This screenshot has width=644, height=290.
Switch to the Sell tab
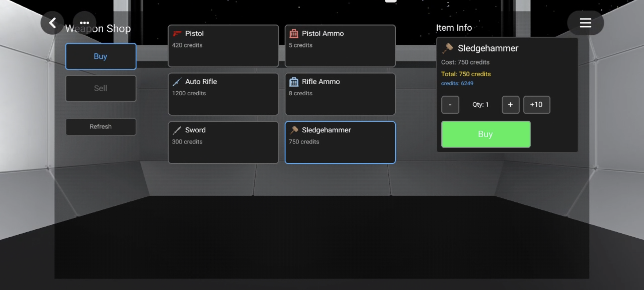(x=101, y=88)
